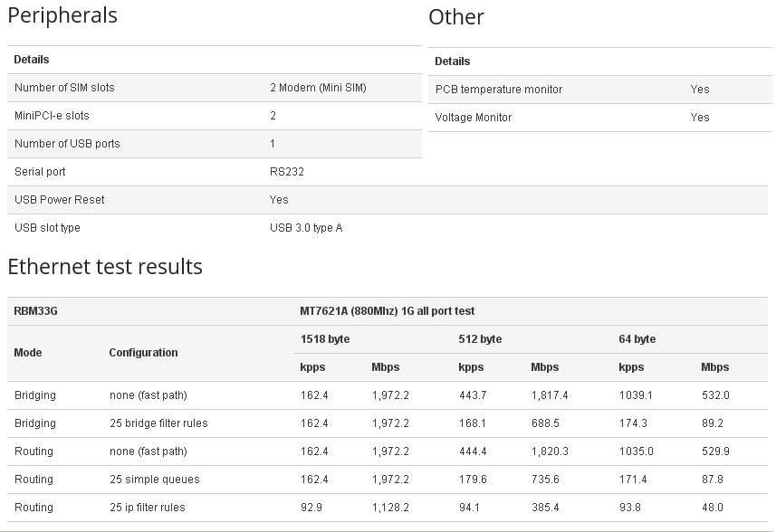
Task: Select the 2 Modem (Mini SIM) value
Action: coord(318,88)
